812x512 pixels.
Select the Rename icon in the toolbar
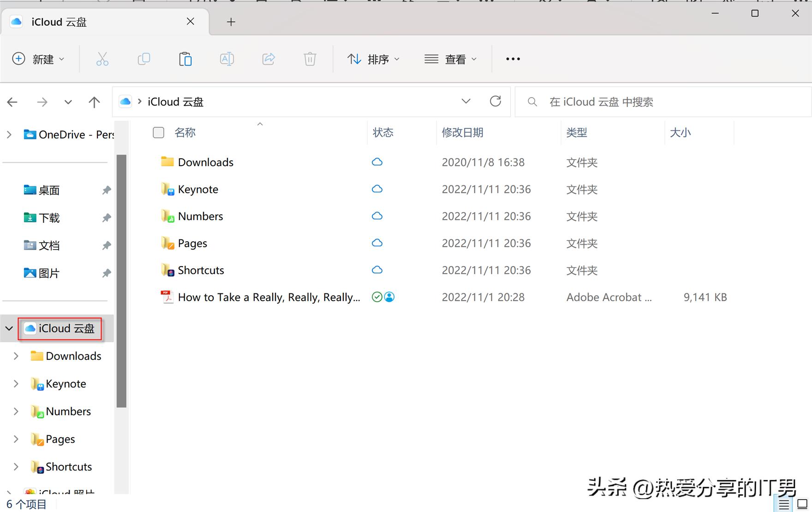pyautogui.click(x=227, y=59)
